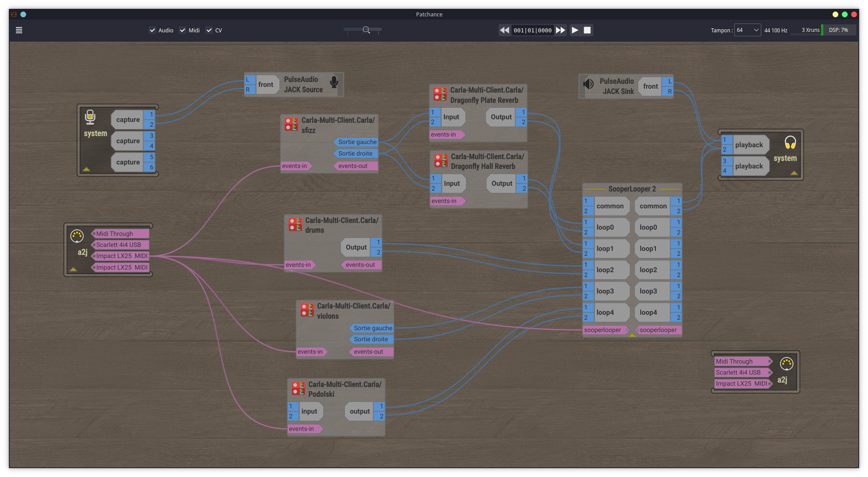
Task: Stop the transport playback
Action: tap(587, 30)
